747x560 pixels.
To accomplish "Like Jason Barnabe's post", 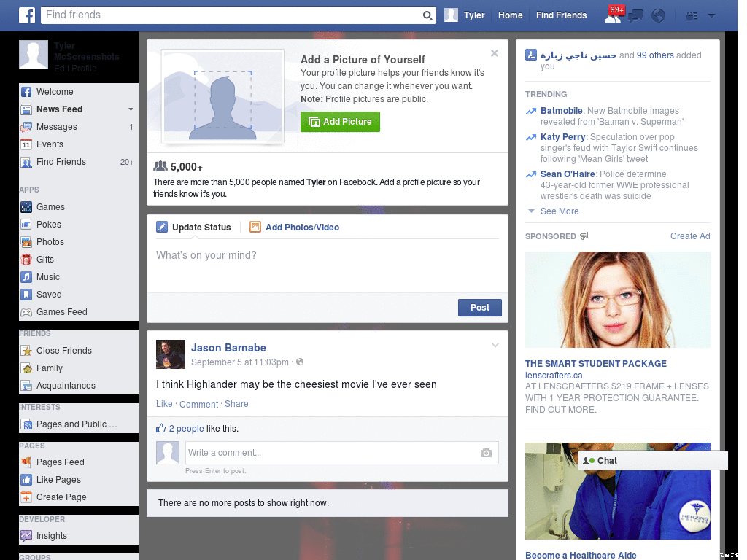I will pos(164,404).
